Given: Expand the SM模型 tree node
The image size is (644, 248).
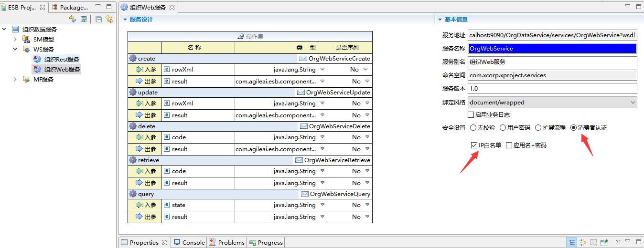Looking at the screenshot, I should (x=15, y=39).
